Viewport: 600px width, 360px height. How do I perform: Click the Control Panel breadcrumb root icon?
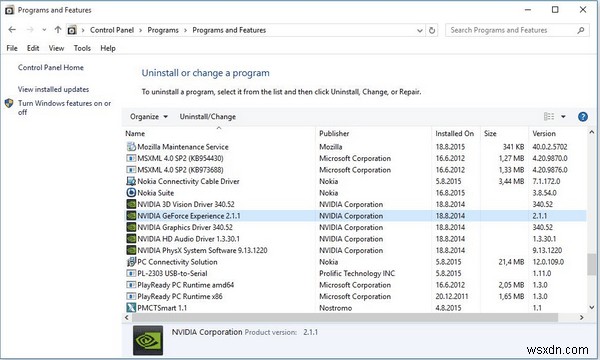72,30
